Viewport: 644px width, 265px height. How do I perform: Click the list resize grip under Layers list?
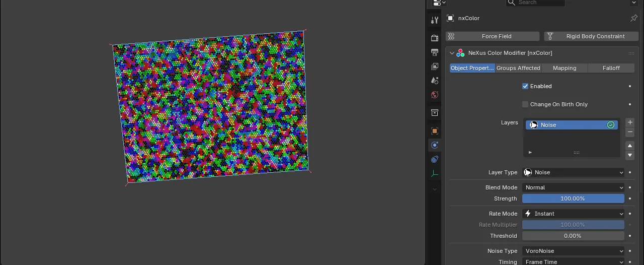577,152
